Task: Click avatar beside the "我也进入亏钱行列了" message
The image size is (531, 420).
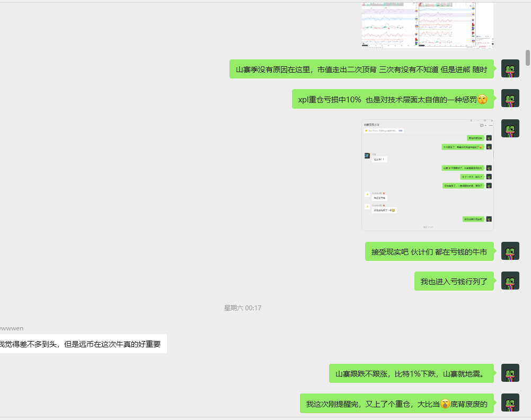Action: tap(510, 281)
